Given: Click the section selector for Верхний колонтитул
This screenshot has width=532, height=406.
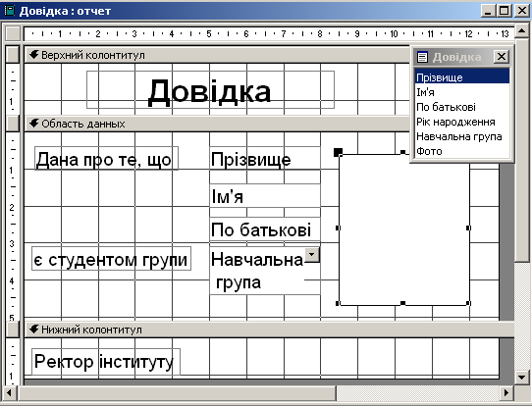Looking at the screenshot, I should [13, 55].
